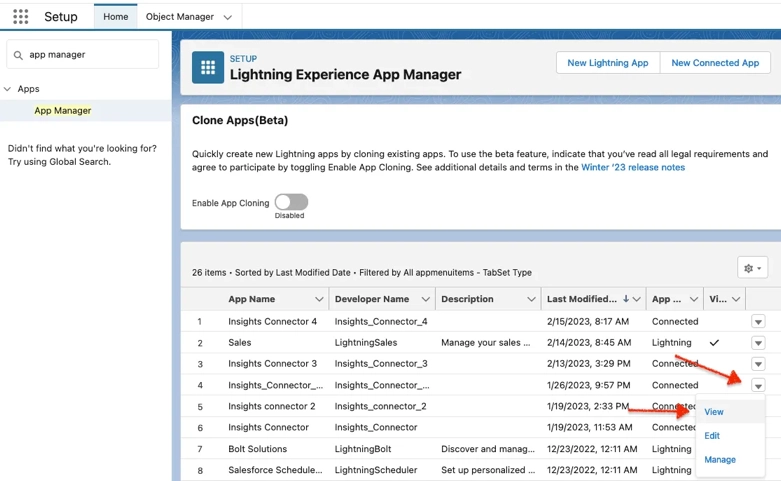Viewport: 781px width, 481px height.
Task: Choose Edit in the row action menu
Action: tap(712, 436)
